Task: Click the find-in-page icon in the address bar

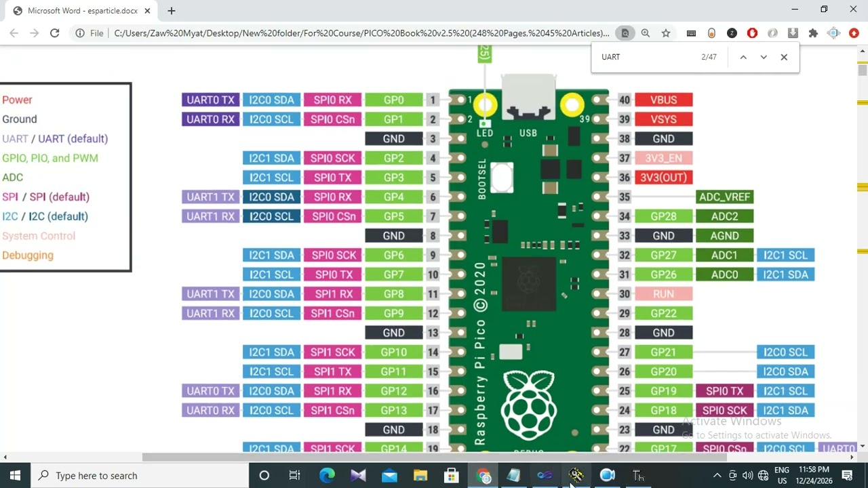Action: (625, 33)
